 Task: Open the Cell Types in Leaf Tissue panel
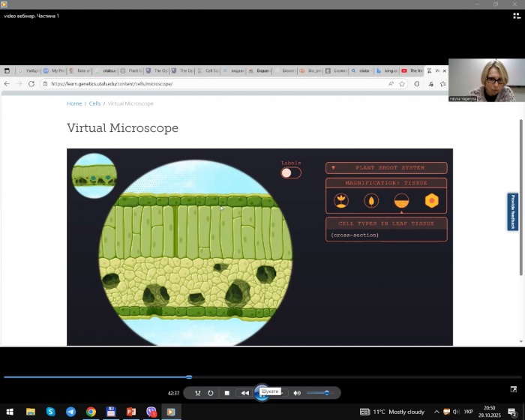pyautogui.click(x=386, y=223)
